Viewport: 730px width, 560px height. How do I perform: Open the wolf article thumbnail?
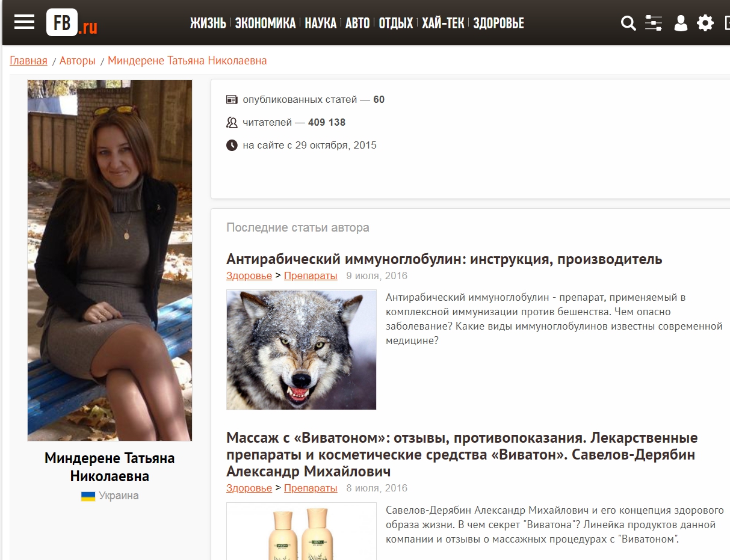tap(302, 349)
